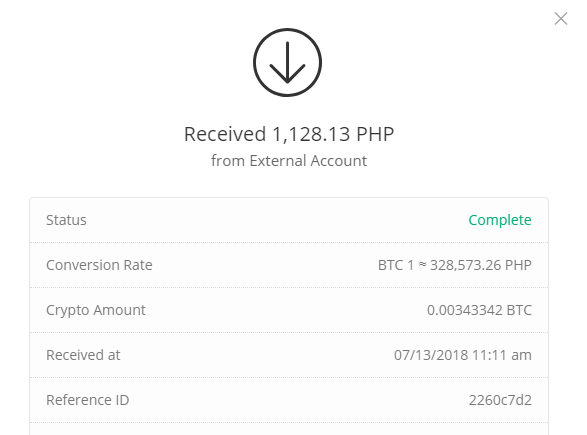
Task: Select the green Complete status value
Action: [500, 220]
